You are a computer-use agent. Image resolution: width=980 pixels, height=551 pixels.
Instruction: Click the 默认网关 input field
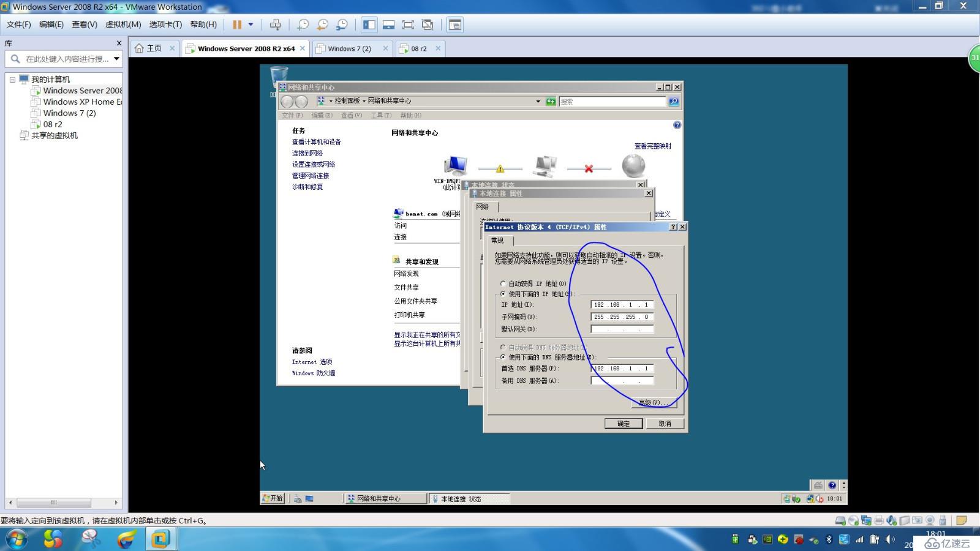click(622, 329)
